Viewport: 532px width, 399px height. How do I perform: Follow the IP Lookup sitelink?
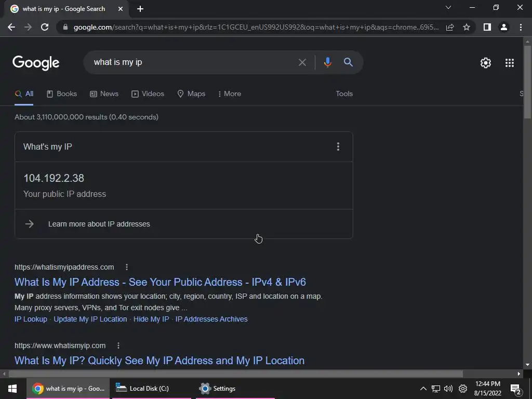[x=31, y=320]
